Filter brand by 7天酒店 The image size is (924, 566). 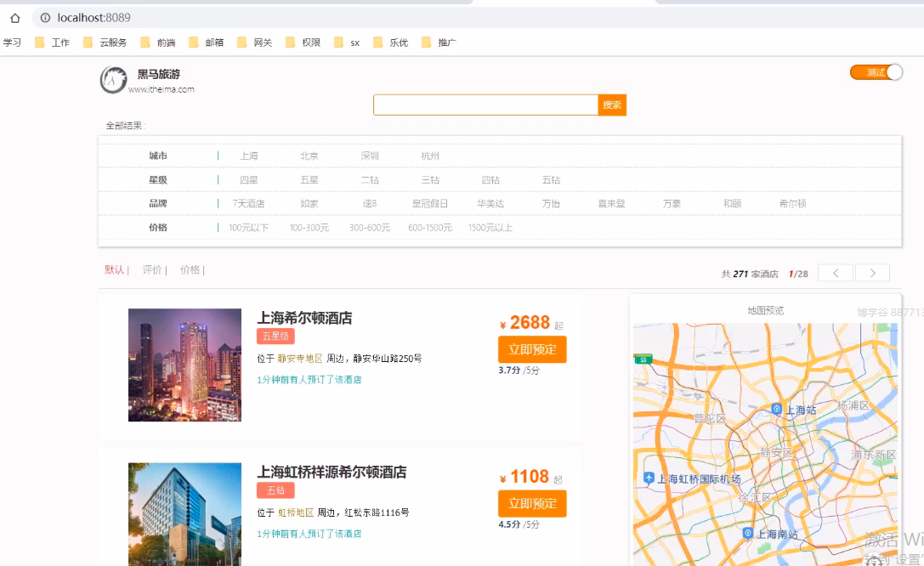(x=249, y=204)
